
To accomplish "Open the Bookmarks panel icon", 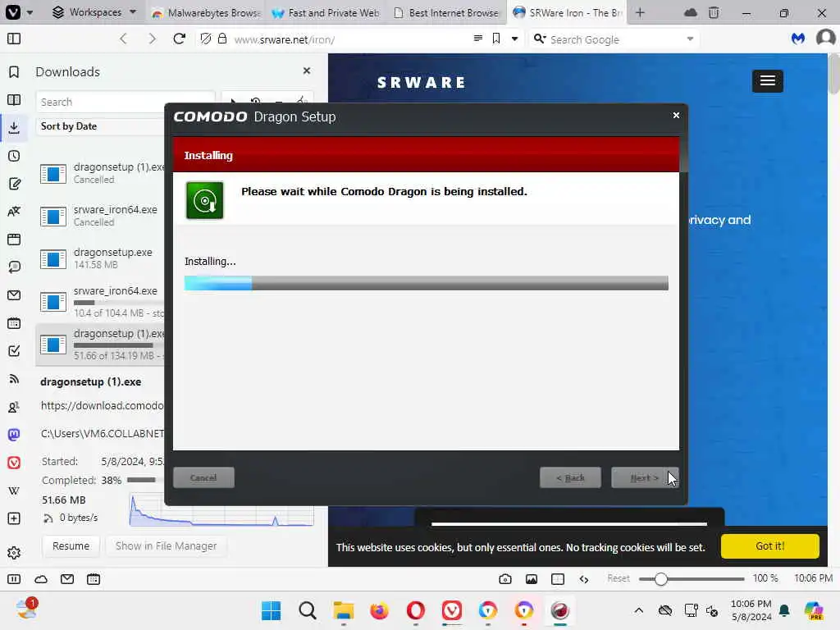I will pos(14,72).
